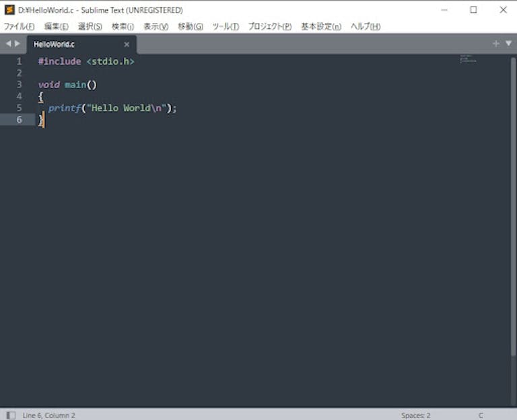The image size is (517, 420).
Task: Open the 基本設定(n) menu
Action: point(321,26)
